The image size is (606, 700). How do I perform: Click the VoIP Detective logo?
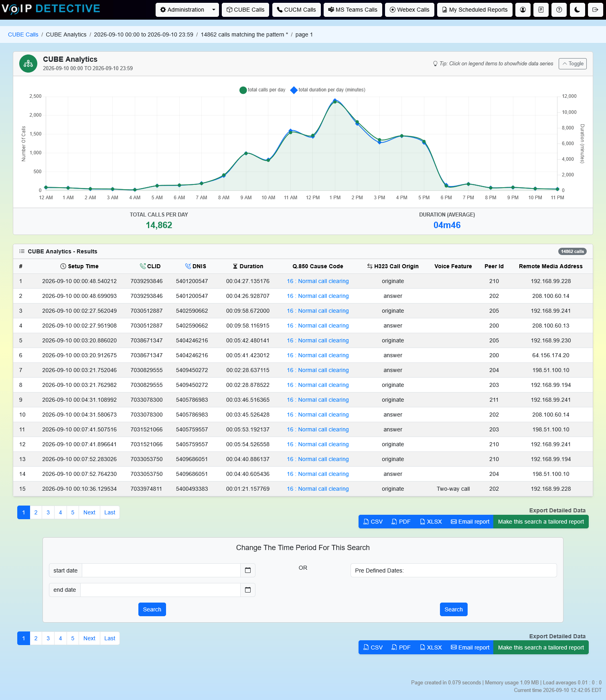(51, 8)
